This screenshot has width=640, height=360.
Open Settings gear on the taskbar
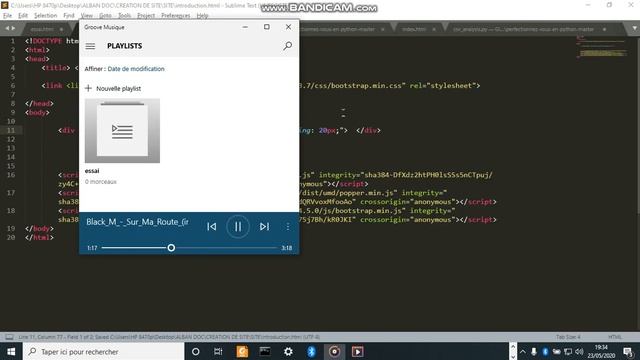[x=288, y=351]
